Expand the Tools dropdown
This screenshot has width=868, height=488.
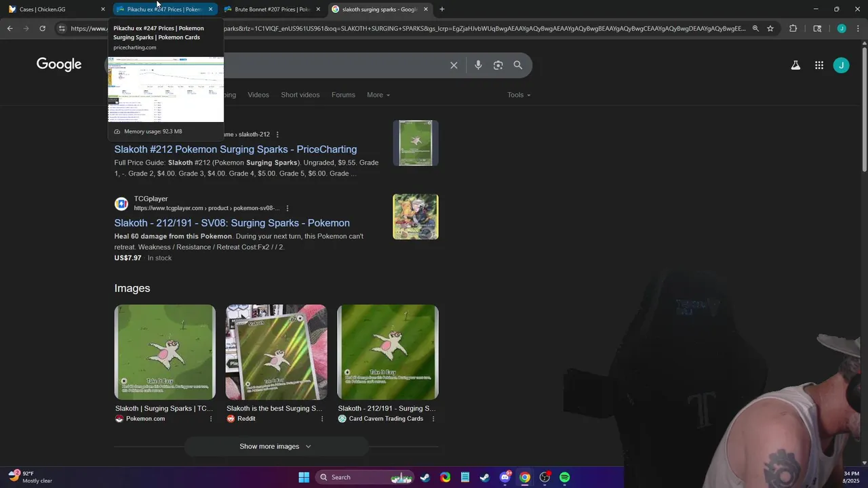click(519, 95)
